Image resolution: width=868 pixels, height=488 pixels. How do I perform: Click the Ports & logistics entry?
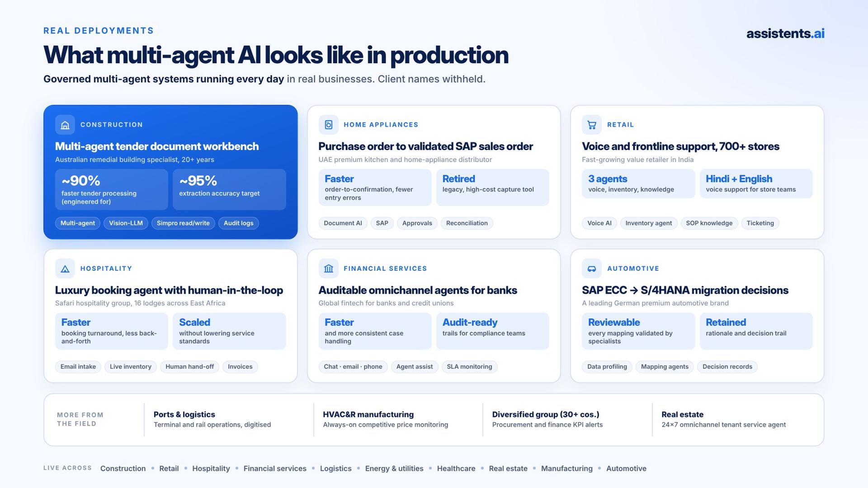click(x=212, y=420)
